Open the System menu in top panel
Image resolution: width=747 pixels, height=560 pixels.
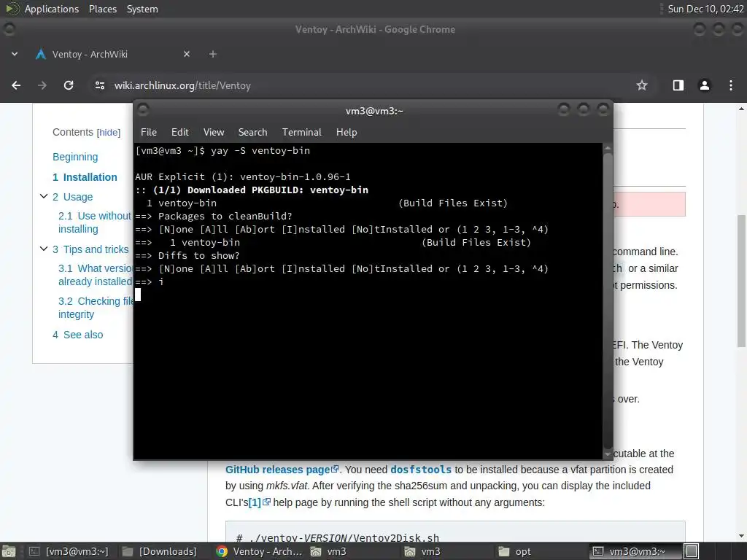[x=142, y=9]
